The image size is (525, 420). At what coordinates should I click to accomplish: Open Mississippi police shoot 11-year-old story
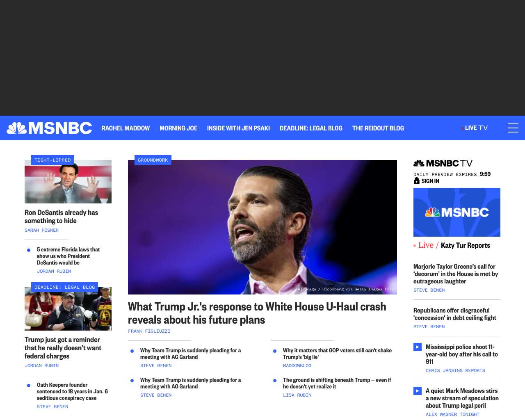[462, 354]
